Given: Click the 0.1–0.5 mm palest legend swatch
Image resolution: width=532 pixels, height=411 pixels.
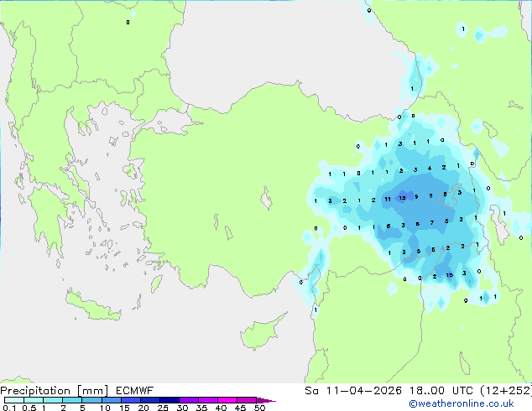Looking at the screenshot, I should (14, 400).
